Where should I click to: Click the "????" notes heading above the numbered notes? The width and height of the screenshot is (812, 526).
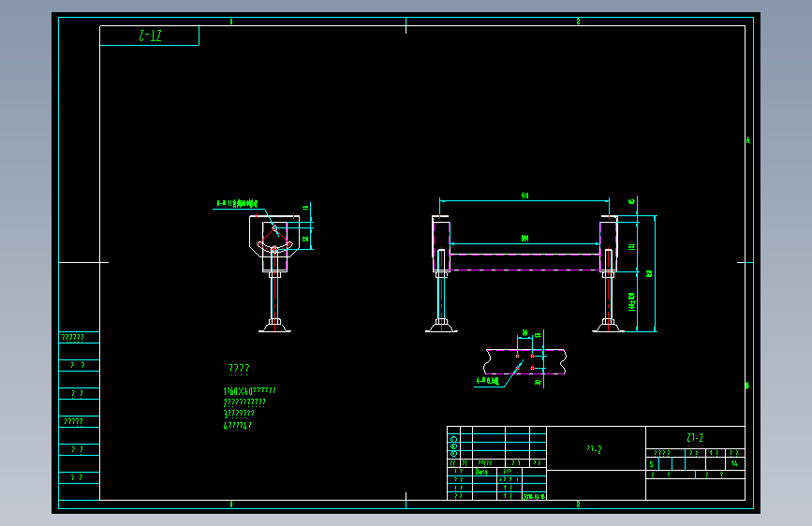click(x=239, y=369)
